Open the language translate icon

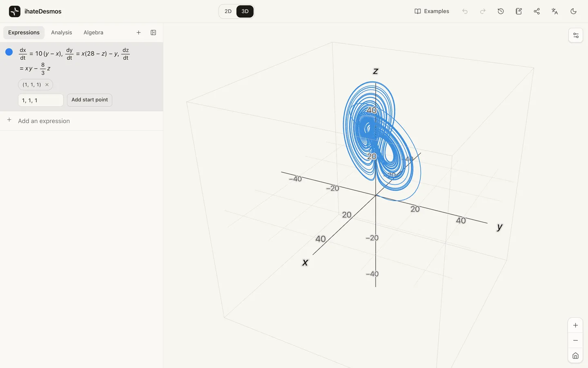[x=555, y=11]
